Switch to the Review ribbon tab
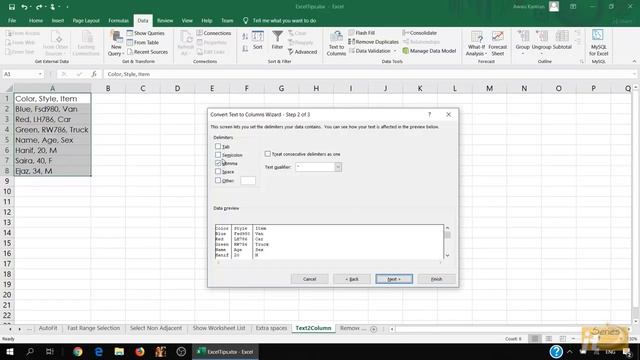The width and height of the screenshot is (640, 360). [x=165, y=20]
